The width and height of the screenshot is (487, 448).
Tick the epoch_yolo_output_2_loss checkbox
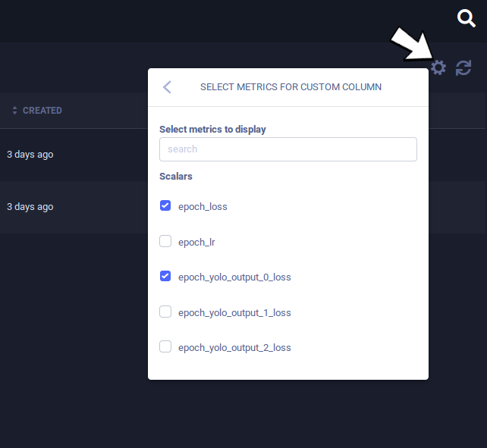(165, 347)
